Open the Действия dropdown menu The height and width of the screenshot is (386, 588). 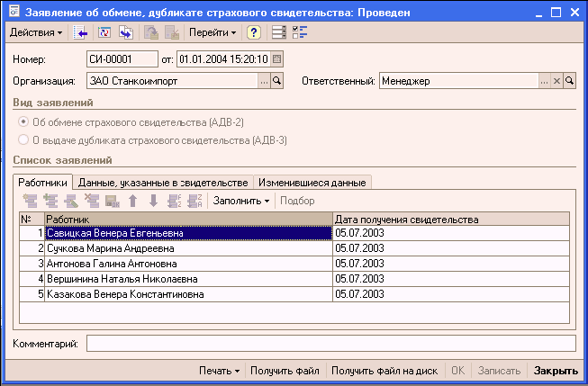[36, 32]
